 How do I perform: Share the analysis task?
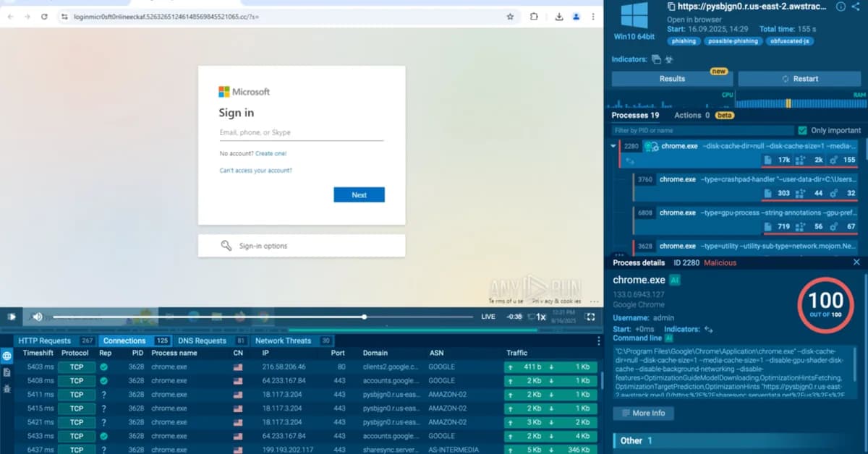(857, 7)
